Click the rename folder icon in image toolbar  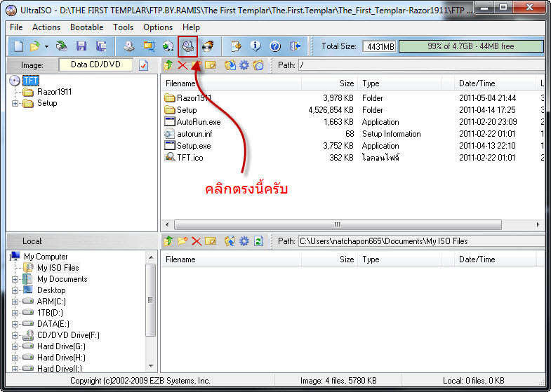[210, 65]
